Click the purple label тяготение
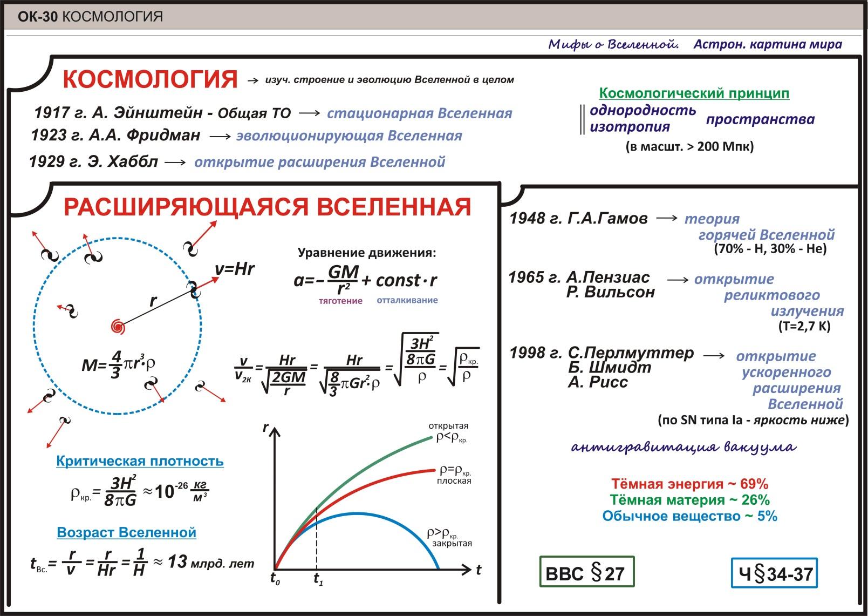868x616 pixels. pos(340,301)
